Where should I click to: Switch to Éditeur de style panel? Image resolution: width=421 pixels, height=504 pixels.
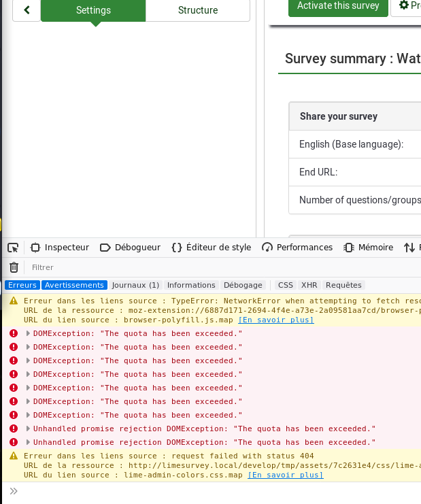coord(212,248)
